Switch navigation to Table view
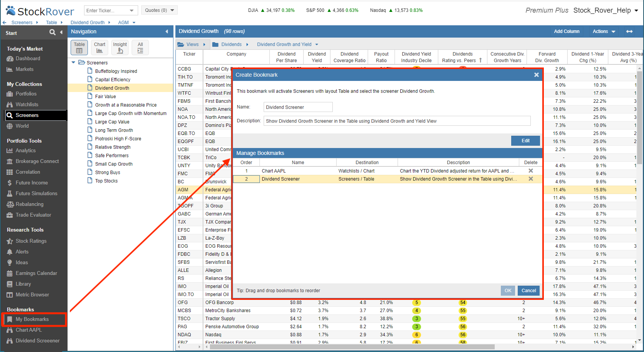 79,48
